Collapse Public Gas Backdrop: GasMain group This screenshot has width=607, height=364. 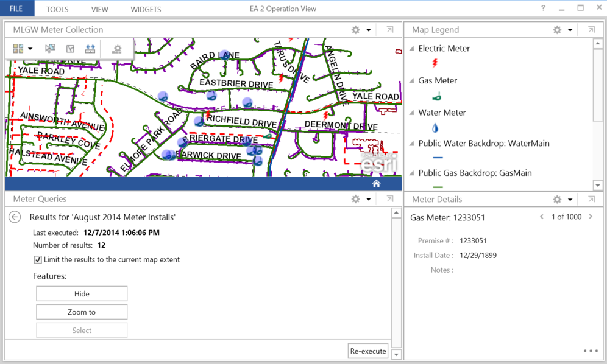tap(412, 173)
